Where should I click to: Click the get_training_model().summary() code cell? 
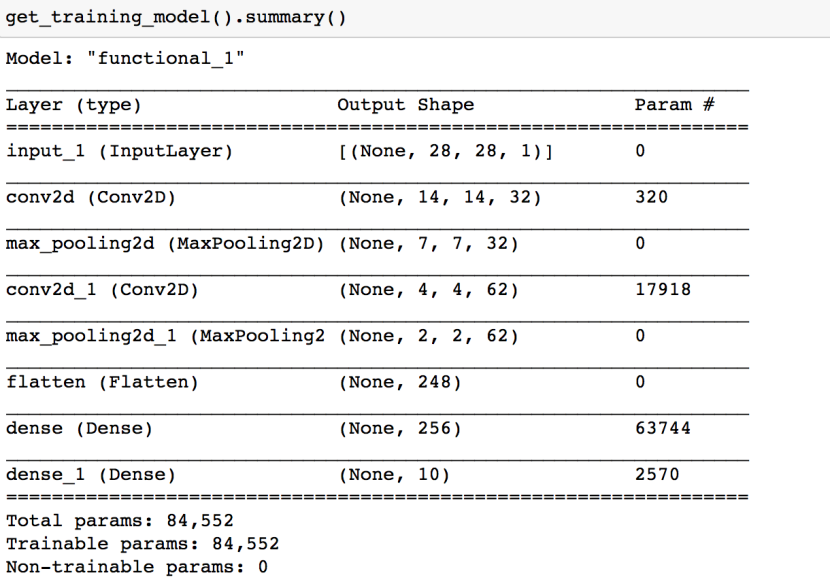tap(415, 18)
